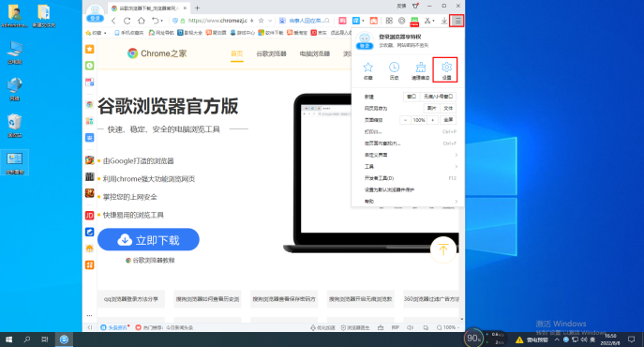Expand the 工具 submenu
Viewport: 644px width, 347px height.
(x=411, y=167)
